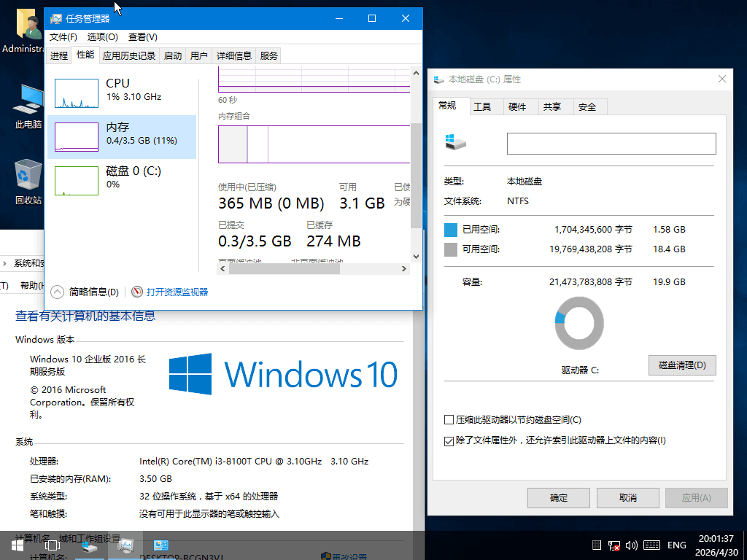Click 打开资源监视器 link
Image resolution: width=747 pixels, height=560 pixels.
point(177,292)
